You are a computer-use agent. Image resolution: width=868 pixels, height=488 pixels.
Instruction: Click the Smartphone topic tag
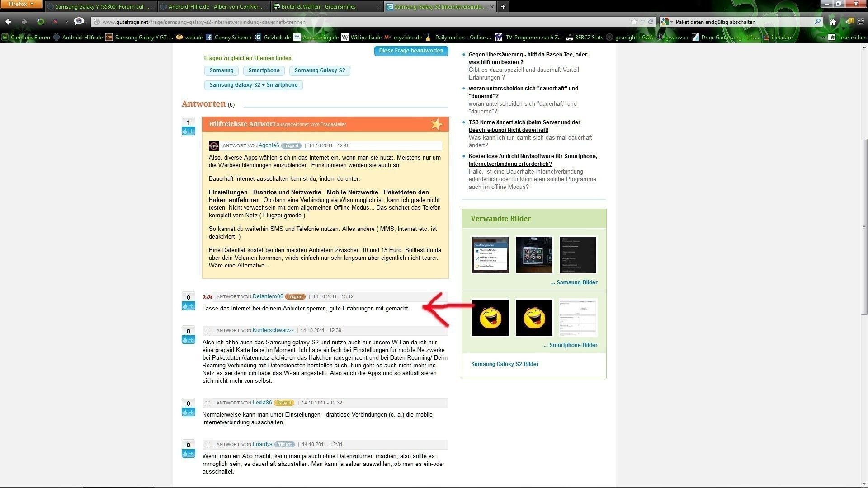(x=264, y=70)
